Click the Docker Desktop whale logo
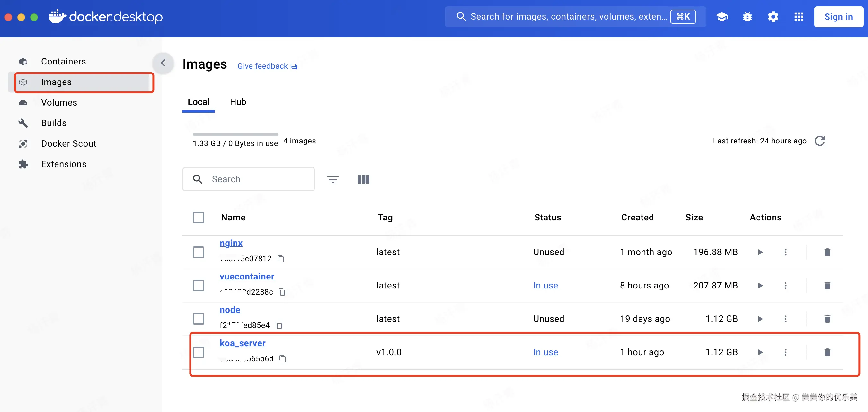 tap(57, 16)
